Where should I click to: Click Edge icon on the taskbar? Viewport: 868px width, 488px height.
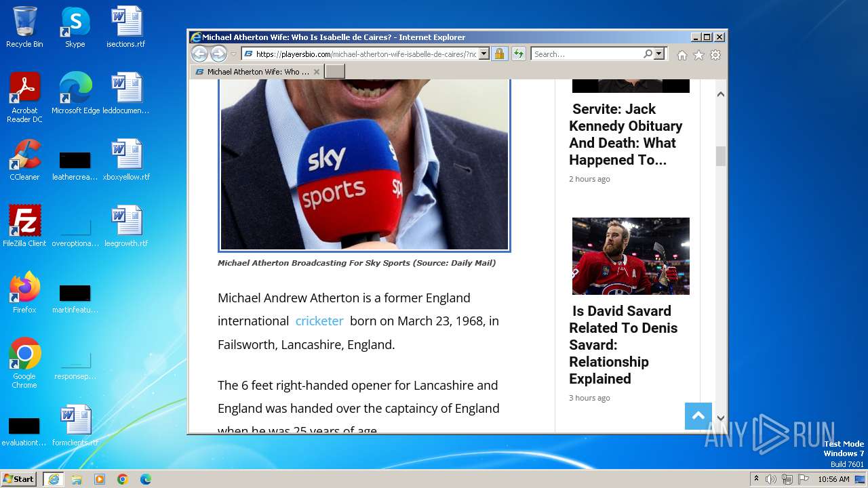[x=146, y=479]
